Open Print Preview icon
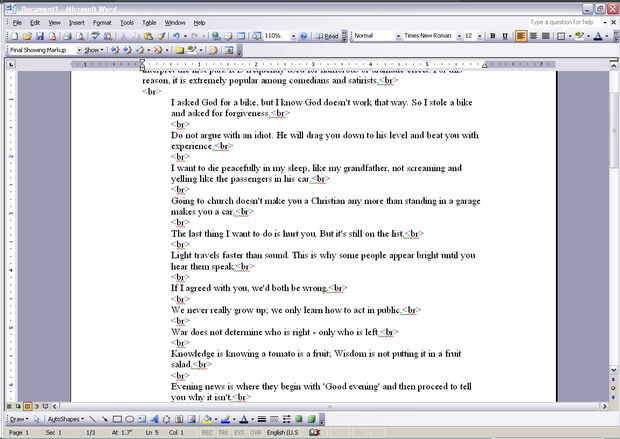The height and width of the screenshot is (439, 620). (80, 36)
